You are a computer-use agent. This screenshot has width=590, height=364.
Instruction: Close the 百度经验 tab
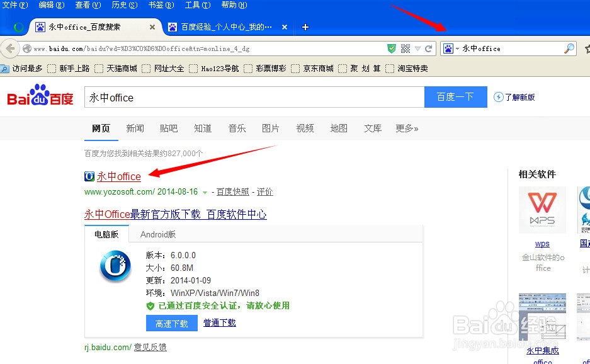pyautogui.click(x=285, y=27)
